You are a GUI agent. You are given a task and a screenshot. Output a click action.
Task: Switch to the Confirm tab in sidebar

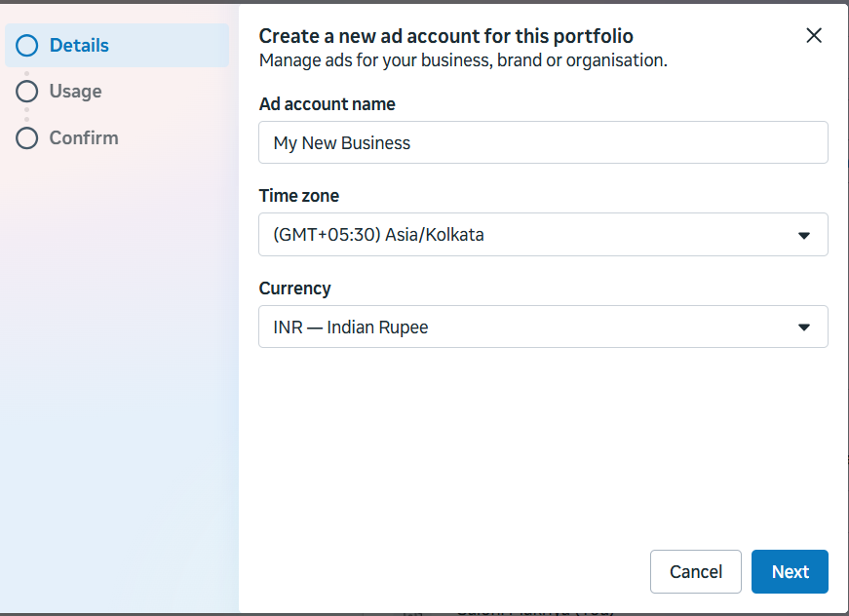coord(81,137)
